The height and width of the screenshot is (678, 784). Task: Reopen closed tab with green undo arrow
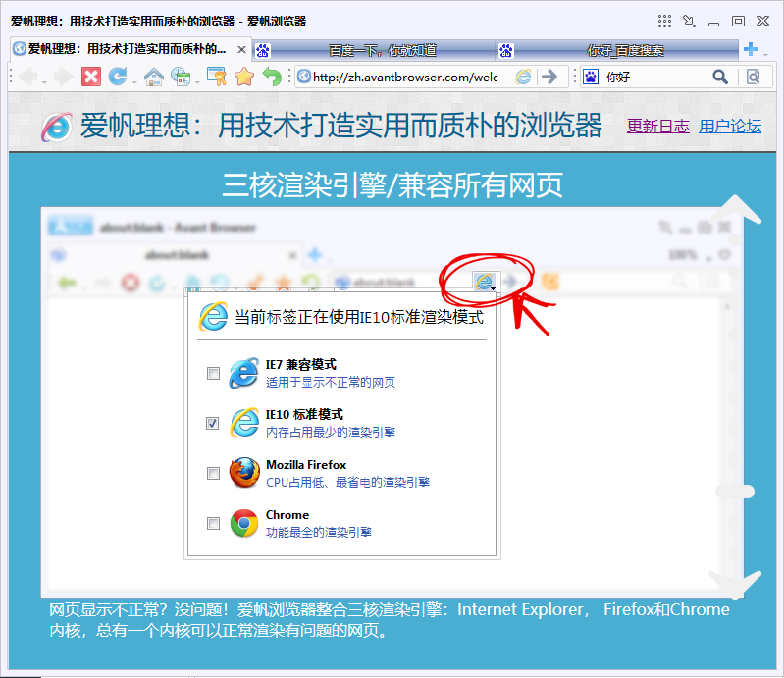point(272,77)
